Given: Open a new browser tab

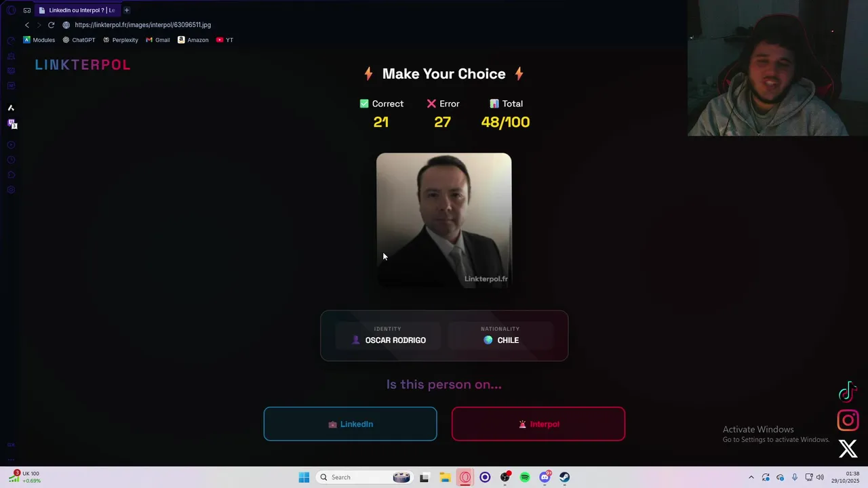Looking at the screenshot, I should [127, 10].
